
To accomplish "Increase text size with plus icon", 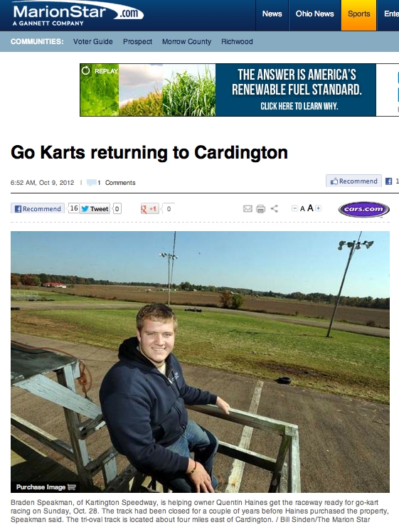I will coord(318,208).
